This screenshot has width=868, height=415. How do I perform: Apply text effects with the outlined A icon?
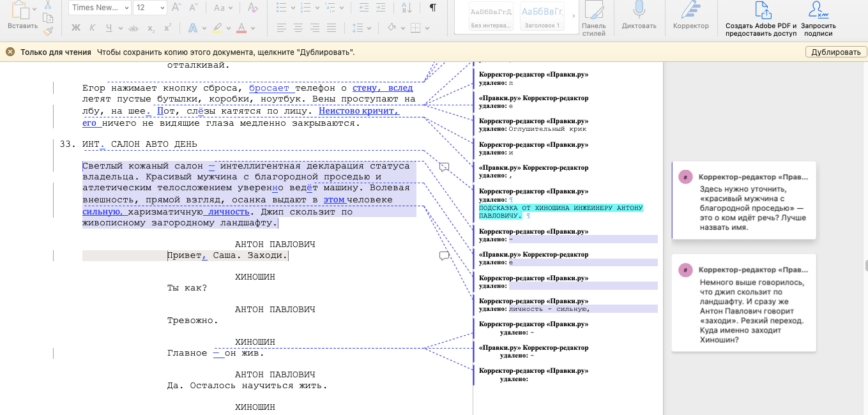pyautogui.click(x=192, y=27)
